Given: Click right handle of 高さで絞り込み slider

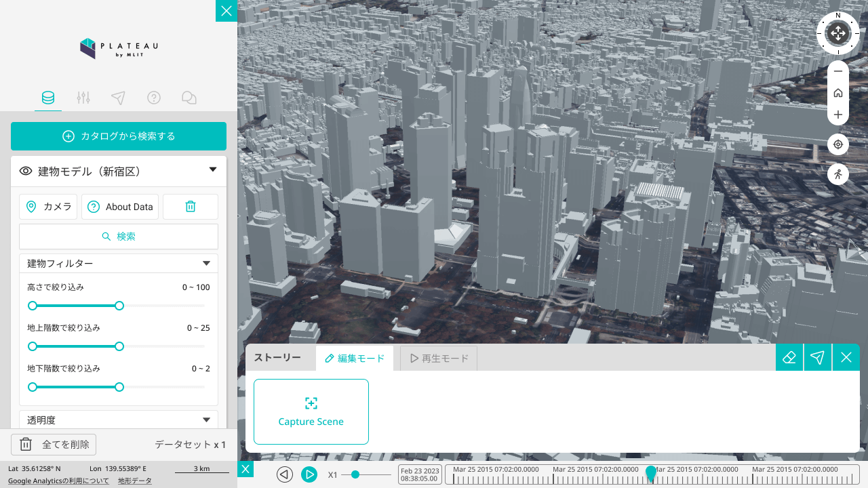Looking at the screenshot, I should [119, 306].
